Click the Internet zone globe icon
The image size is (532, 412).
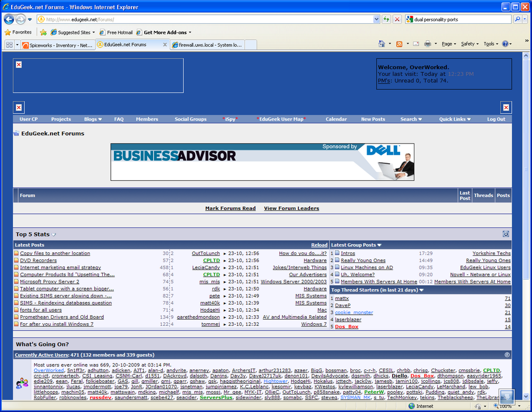pos(412,406)
